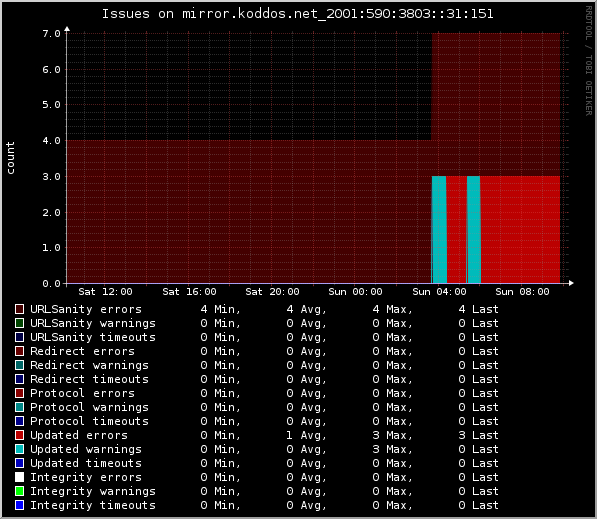Click the Integrity errors white legend swatch
Screen dimensions: 597x519
(19, 477)
